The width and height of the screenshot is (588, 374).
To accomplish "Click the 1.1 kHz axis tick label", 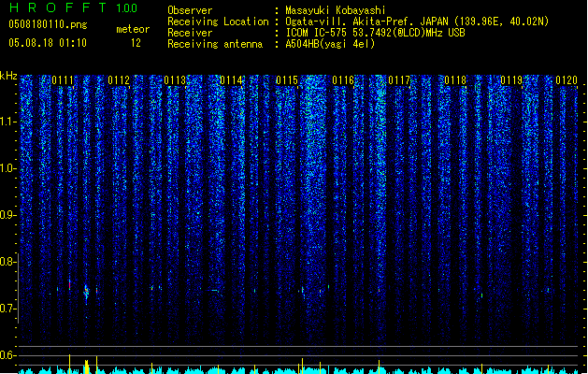I will coord(8,122).
